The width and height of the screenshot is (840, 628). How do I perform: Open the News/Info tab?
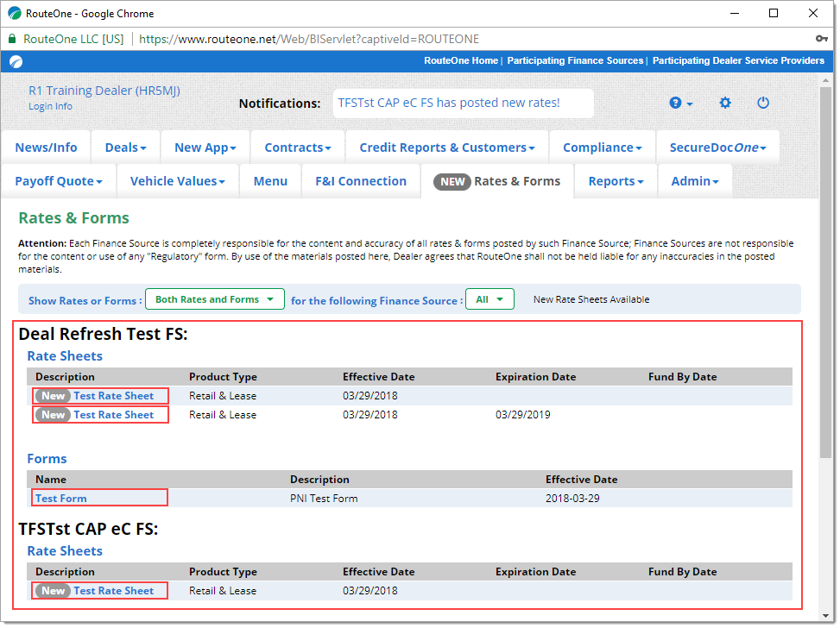[x=46, y=148]
